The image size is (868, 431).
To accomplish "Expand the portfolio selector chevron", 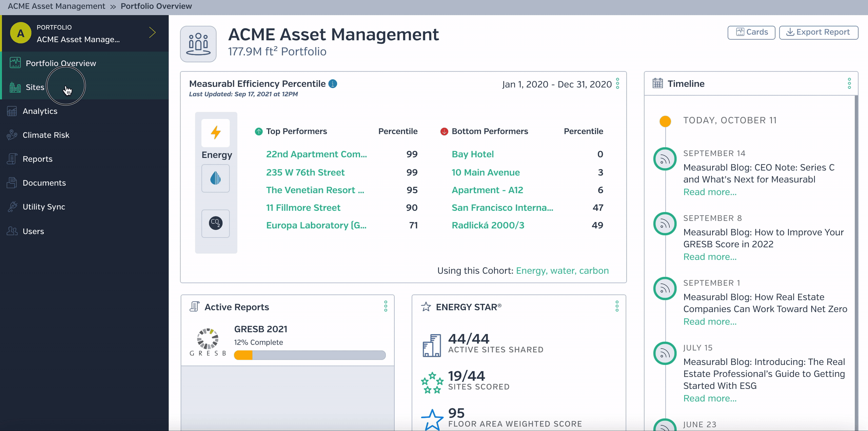I will [153, 33].
